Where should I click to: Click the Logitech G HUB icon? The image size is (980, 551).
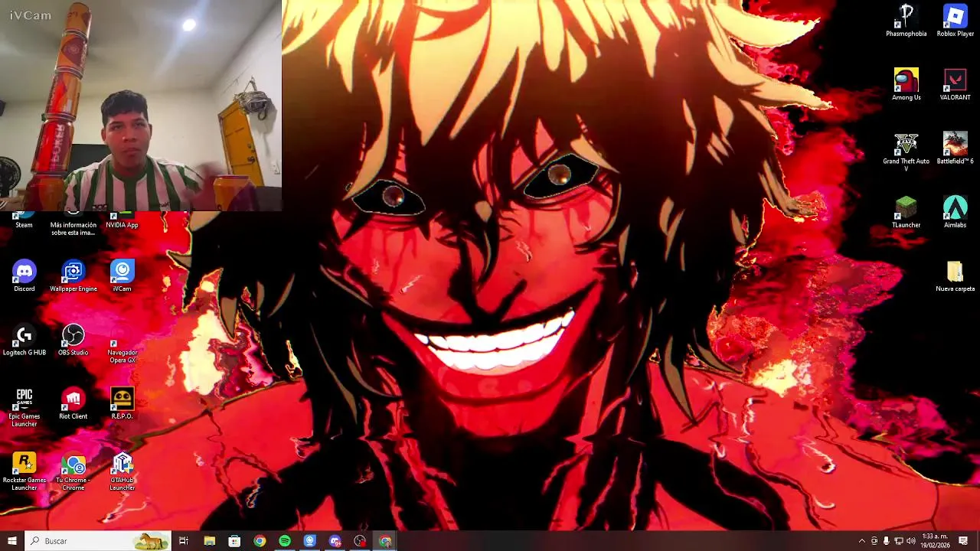[24, 340]
